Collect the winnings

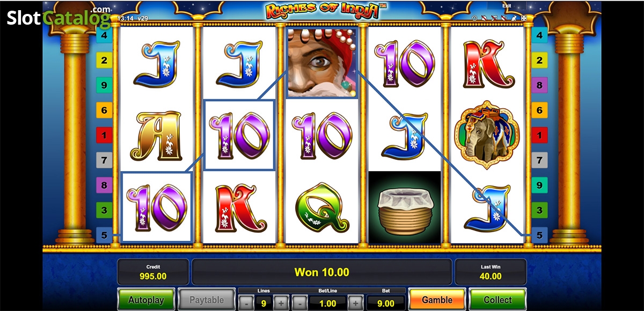497,300
